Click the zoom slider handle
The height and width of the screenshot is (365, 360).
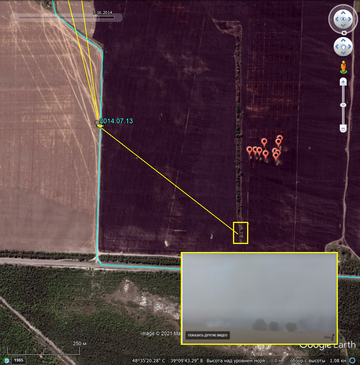[x=343, y=105]
